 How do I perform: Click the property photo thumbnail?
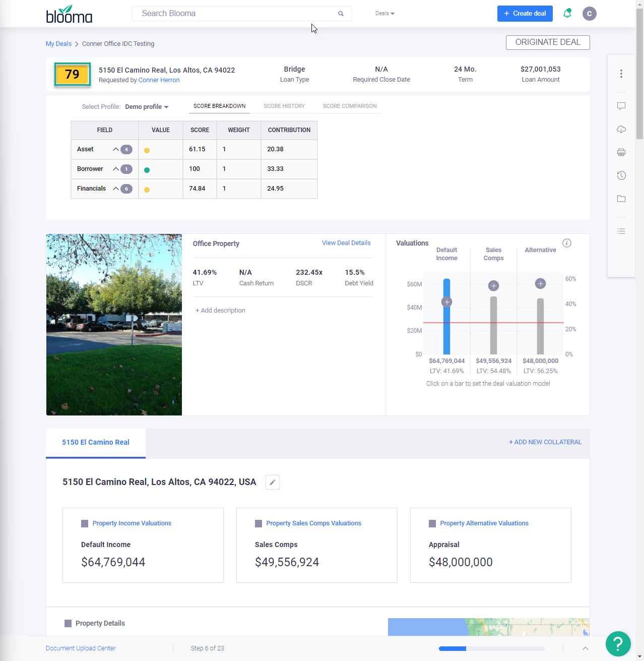(114, 325)
